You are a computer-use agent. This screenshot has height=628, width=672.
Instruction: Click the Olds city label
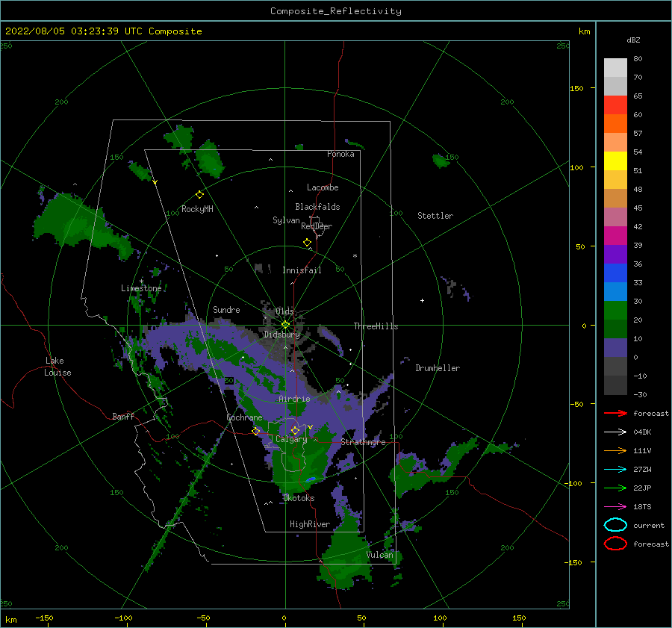284,311
